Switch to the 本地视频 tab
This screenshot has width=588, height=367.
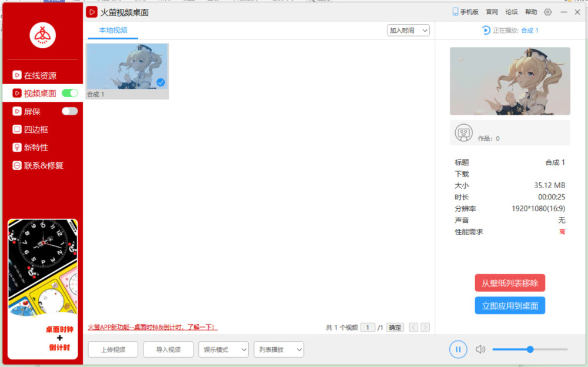coord(113,30)
